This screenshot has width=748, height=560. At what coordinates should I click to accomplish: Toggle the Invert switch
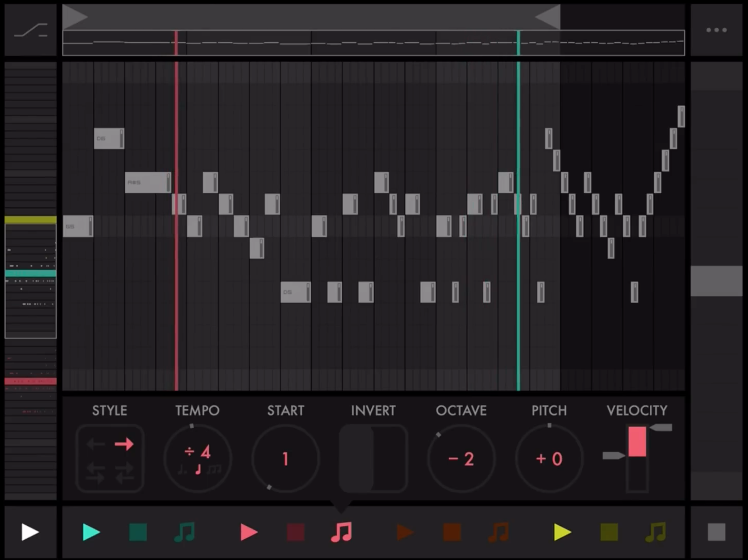[373, 458]
